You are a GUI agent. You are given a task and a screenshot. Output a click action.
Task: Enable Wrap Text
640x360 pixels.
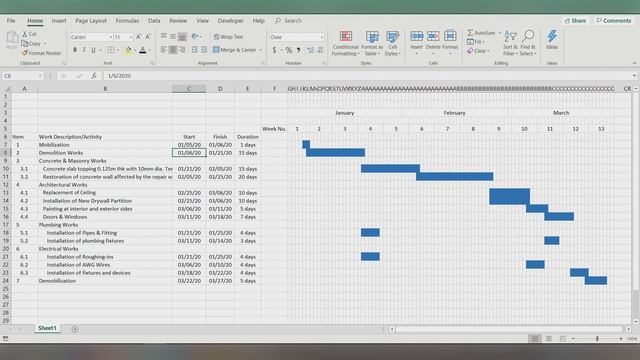click(228, 37)
